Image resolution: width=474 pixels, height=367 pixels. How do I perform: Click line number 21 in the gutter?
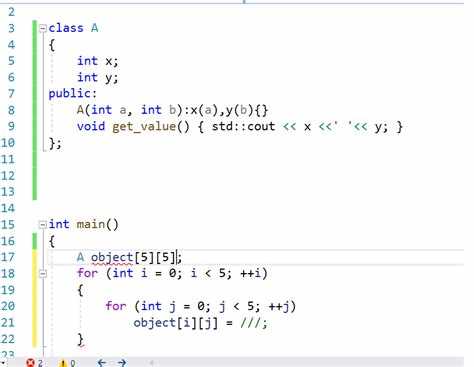point(8,323)
